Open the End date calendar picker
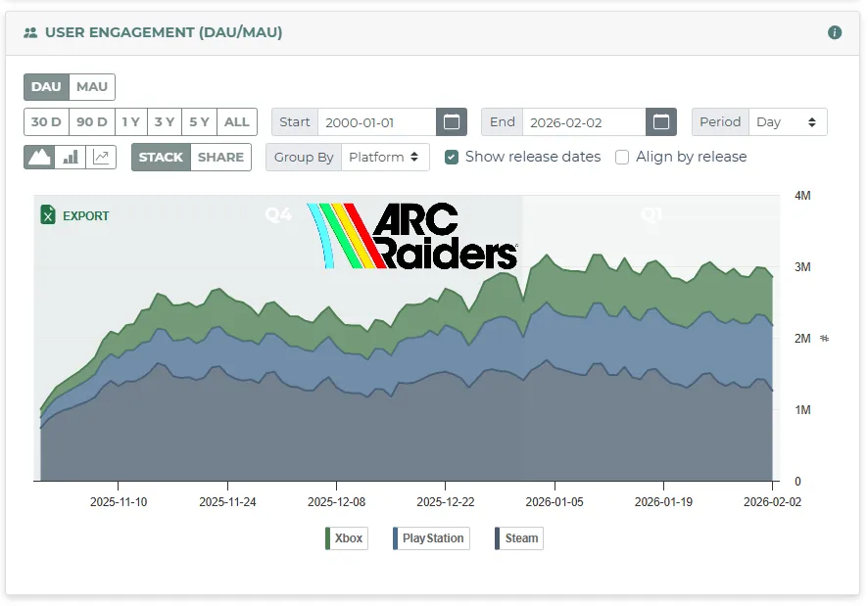Viewport: 868px width, 606px height. tap(660, 122)
